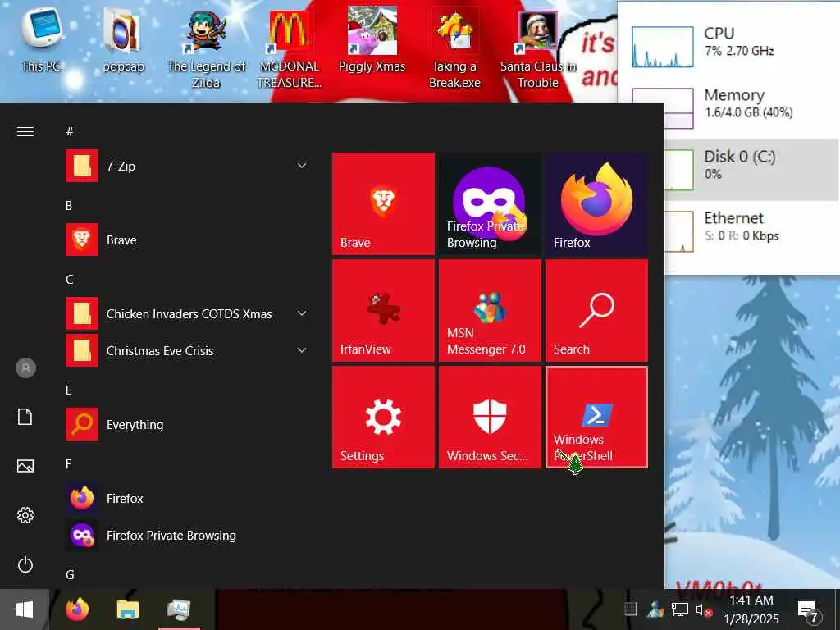840x630 pixels.
Task: Open 7-Zip folder in app list
Action: pos(188,166)
